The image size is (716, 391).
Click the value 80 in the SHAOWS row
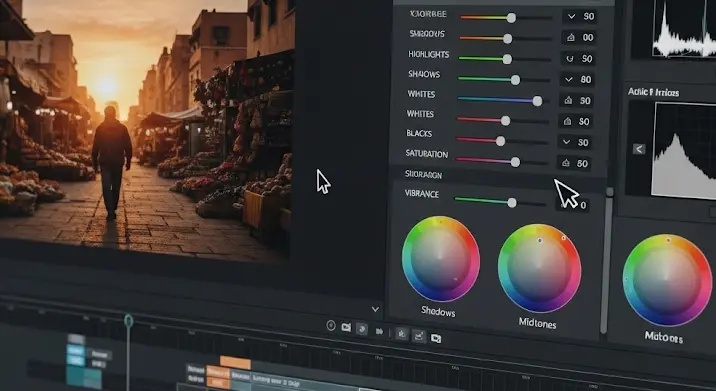click(x=586, y=79)
